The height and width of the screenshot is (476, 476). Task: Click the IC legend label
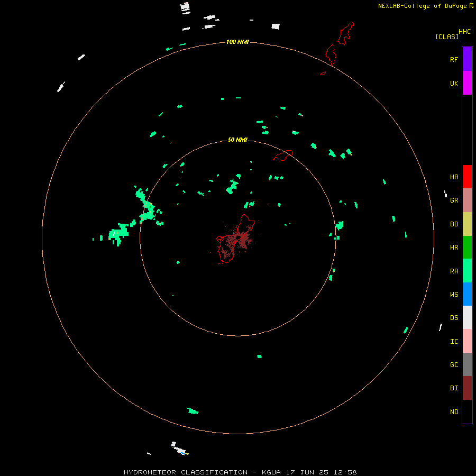[454, 342]
